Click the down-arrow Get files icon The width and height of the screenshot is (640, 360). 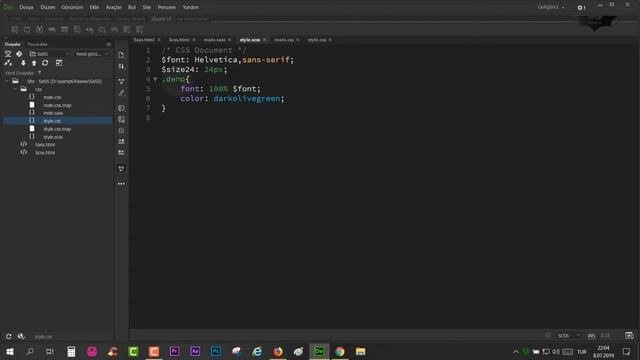[23, 63]
